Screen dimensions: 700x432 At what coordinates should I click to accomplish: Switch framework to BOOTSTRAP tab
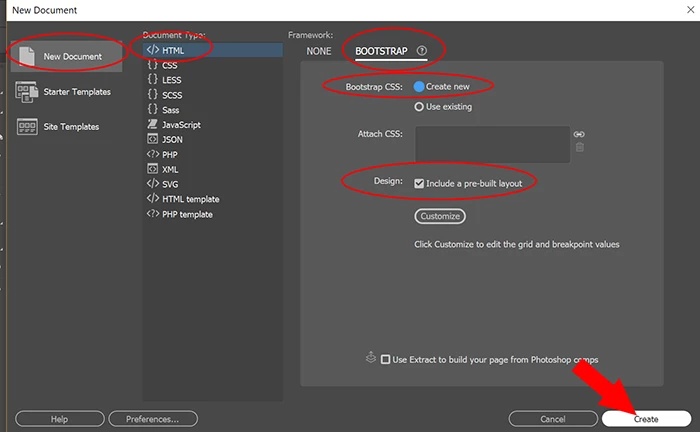click(x=381, y=51)
